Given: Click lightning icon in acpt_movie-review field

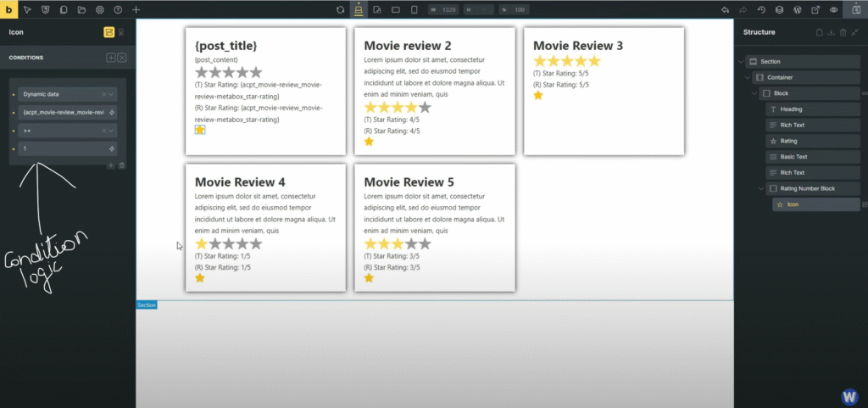Looking at the screenshot, I should 112,113.
